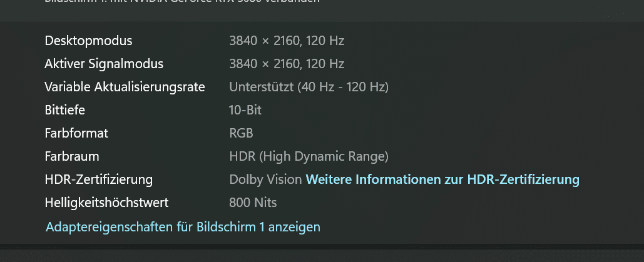Click the Variable Aktualisierungsrate label
This screenshot has width=644, height=262.
[125, 87]
